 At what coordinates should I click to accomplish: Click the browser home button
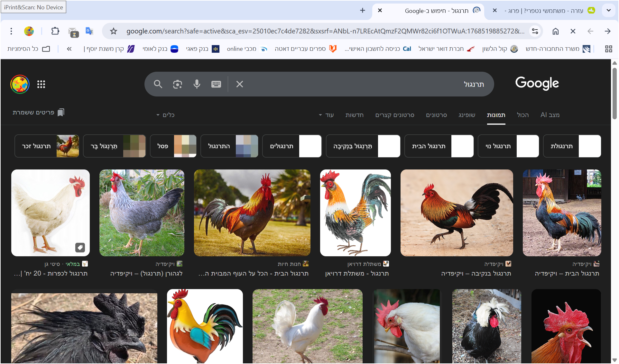tap(555, 31)
